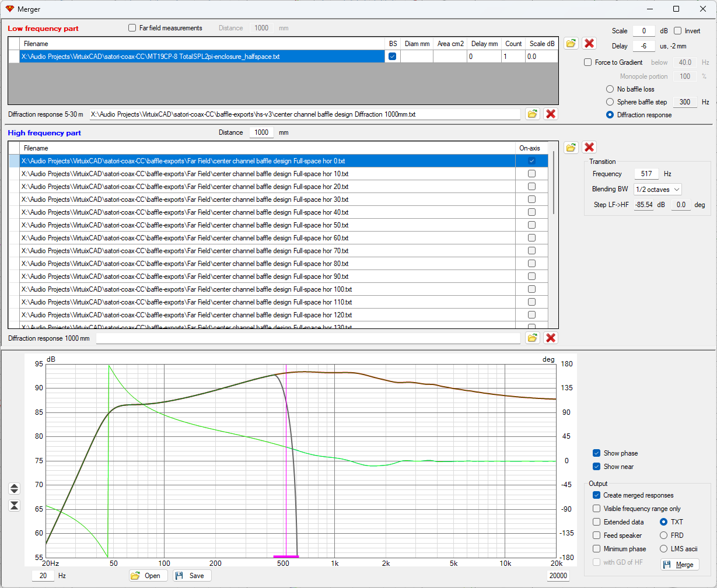717x588 pixels.
Task: Uncheck Create merged responses
Action: pyautogui.click(x=596, y=495)
